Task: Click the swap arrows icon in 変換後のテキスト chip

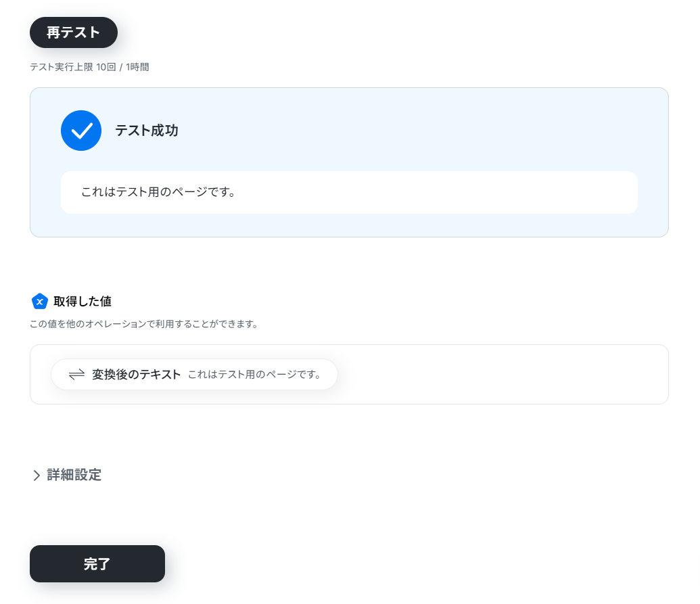Action: click(77, 375)
